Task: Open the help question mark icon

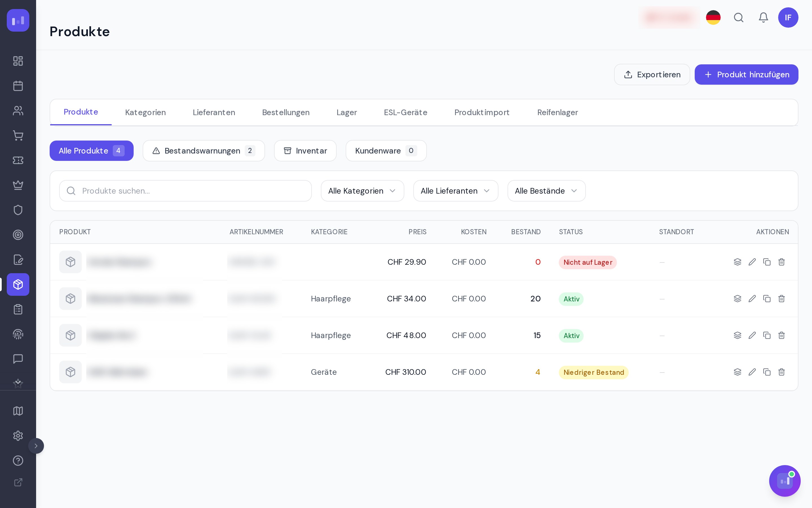Action: pos(18,461)
